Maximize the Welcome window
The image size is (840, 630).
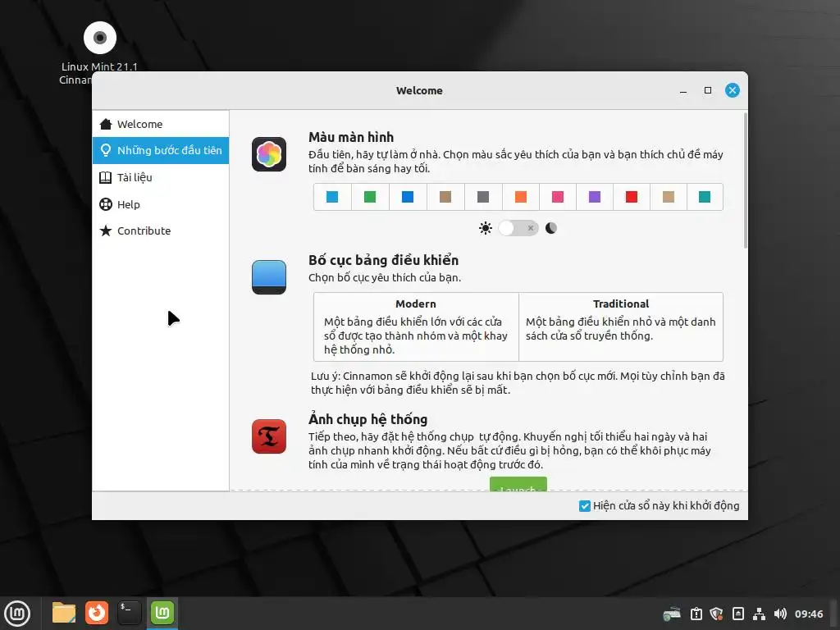pyautogui.click(x=708, y=90)
